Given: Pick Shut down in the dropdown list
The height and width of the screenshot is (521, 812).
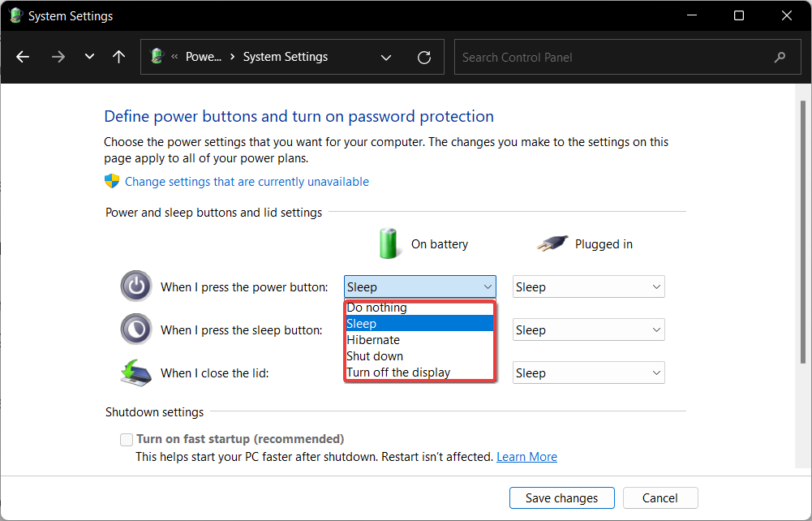Looking at the screenshot, I should coord(419,356).
